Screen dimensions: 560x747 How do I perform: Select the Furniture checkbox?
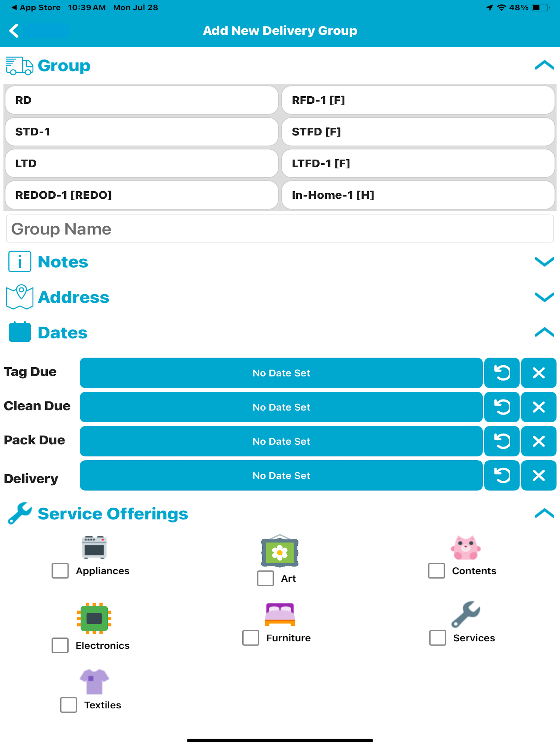tap(251, 638)
